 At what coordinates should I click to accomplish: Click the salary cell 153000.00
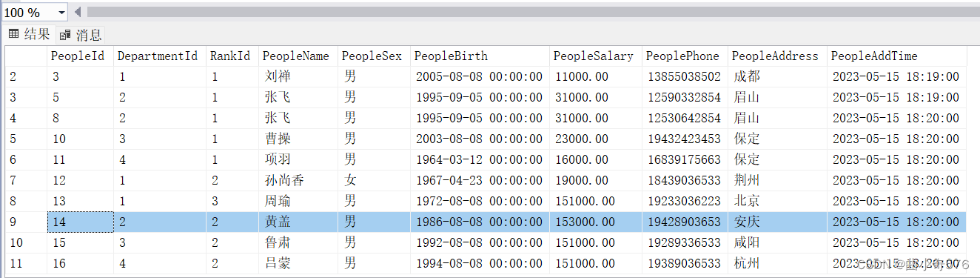596,222
